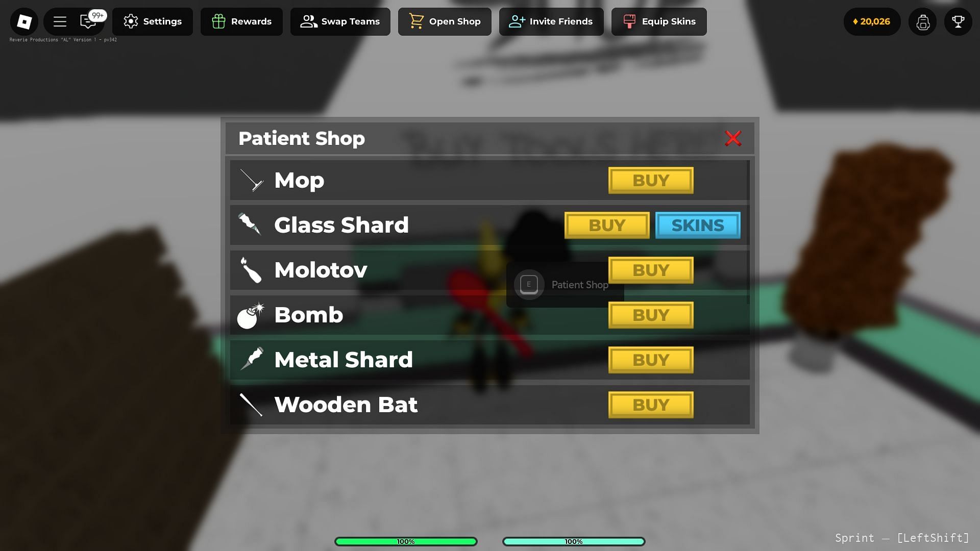Click the Bomb weapon icon
This screenshot has height=551, width=980.
(249, 314)
